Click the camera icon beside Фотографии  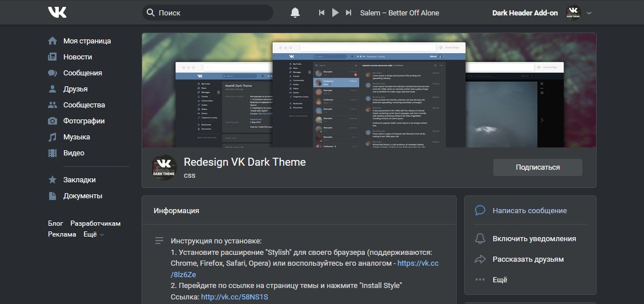coord(53,121)
